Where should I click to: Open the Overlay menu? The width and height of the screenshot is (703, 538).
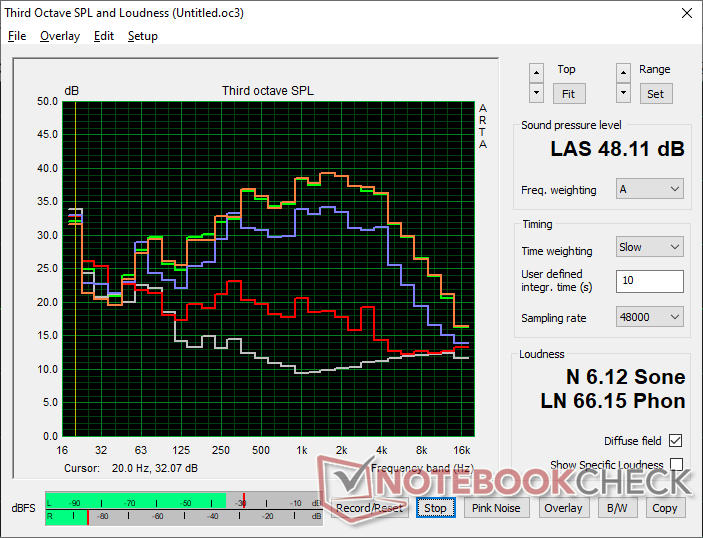59,36
